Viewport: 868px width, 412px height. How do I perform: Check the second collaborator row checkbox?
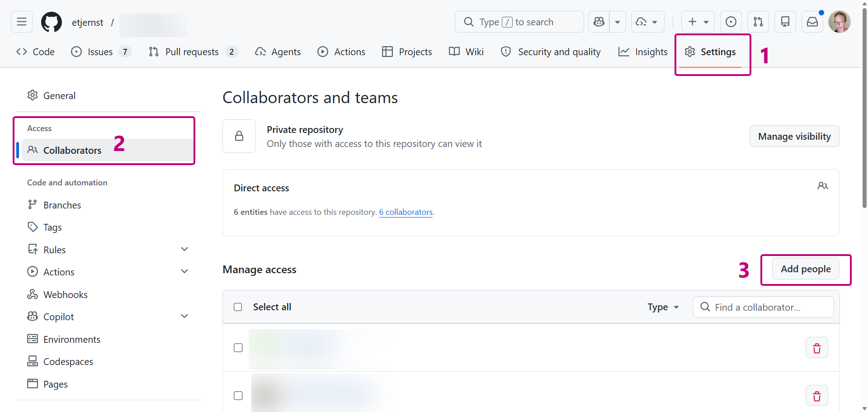click(x=238, y=396)
